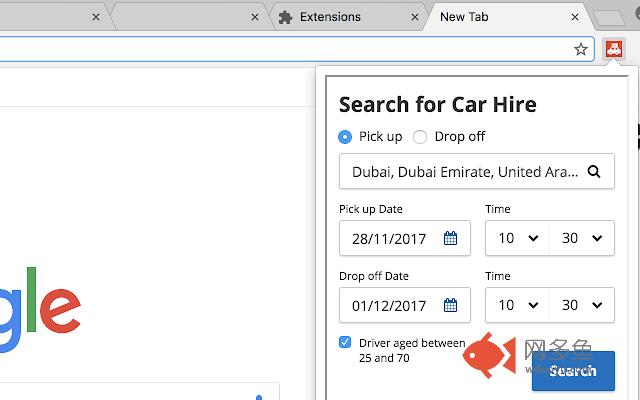Expand the drop off hour dropdown
Image resolution: width=640 pixels, height=400 pixels.
click(x=518, y=305)
